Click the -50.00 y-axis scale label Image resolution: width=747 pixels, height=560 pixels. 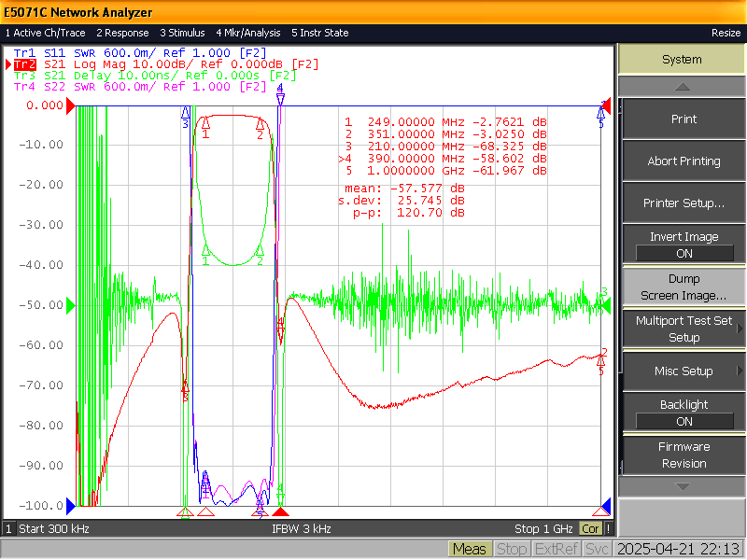pyautogui.click(x=41, y=305)
